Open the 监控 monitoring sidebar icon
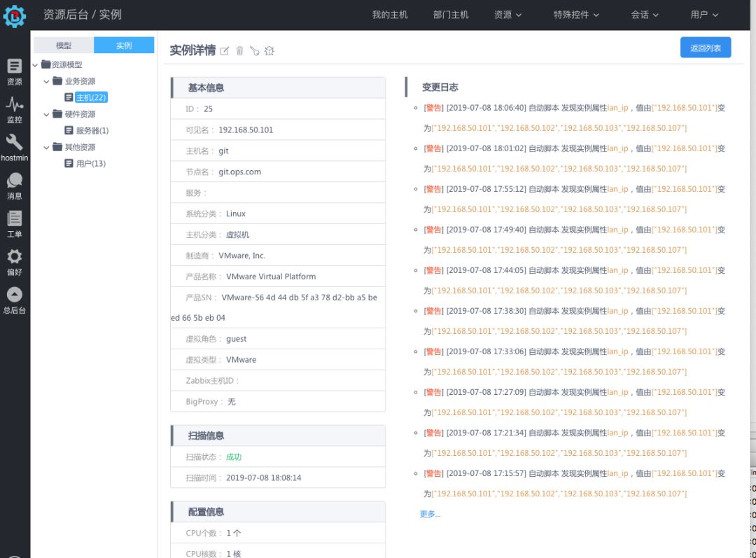 tap(14, 110)
